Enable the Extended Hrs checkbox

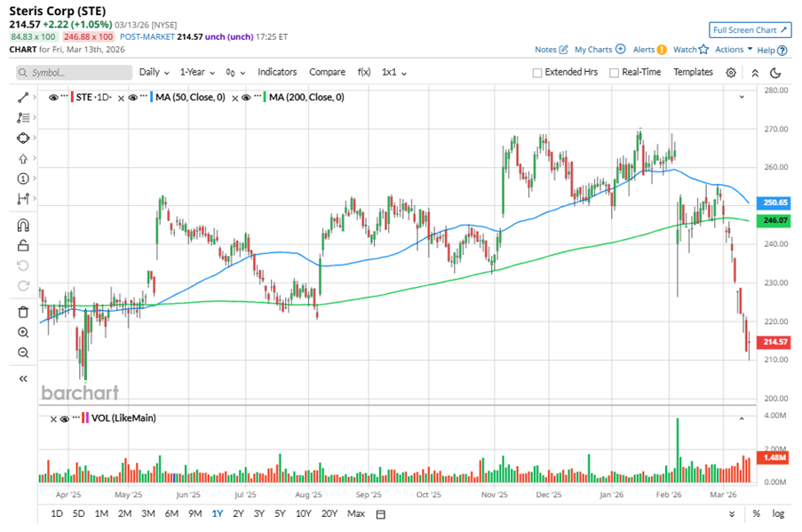(x=537, y=73)
